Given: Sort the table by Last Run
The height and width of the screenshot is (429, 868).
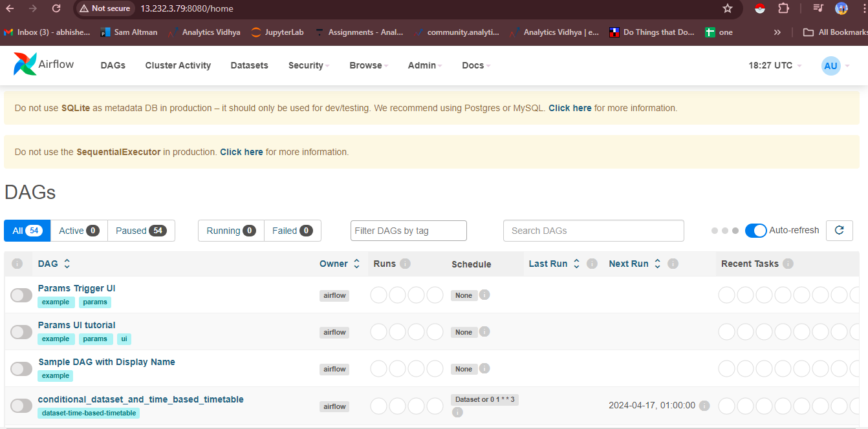Looking at the screenshot, I should coord(554,264).
